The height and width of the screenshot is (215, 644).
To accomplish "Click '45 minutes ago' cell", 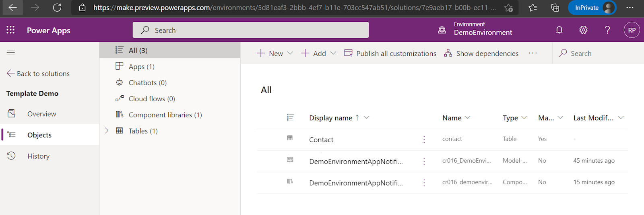I will (x=594, y=161).
